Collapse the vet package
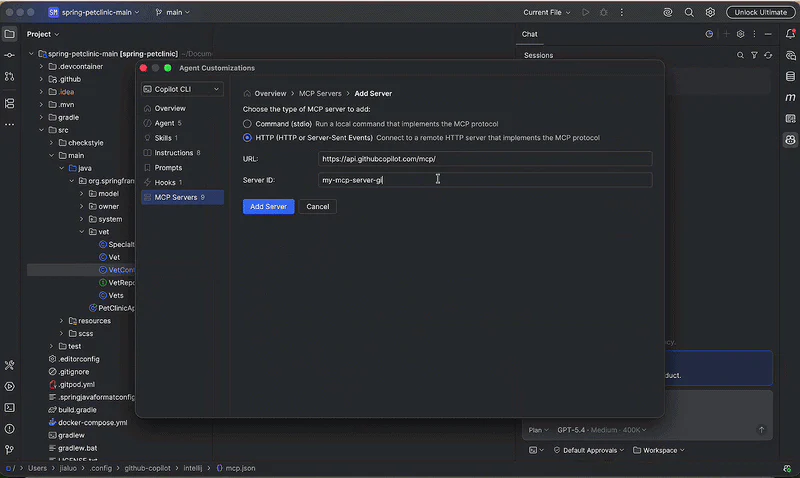 (x=82, y=232)
